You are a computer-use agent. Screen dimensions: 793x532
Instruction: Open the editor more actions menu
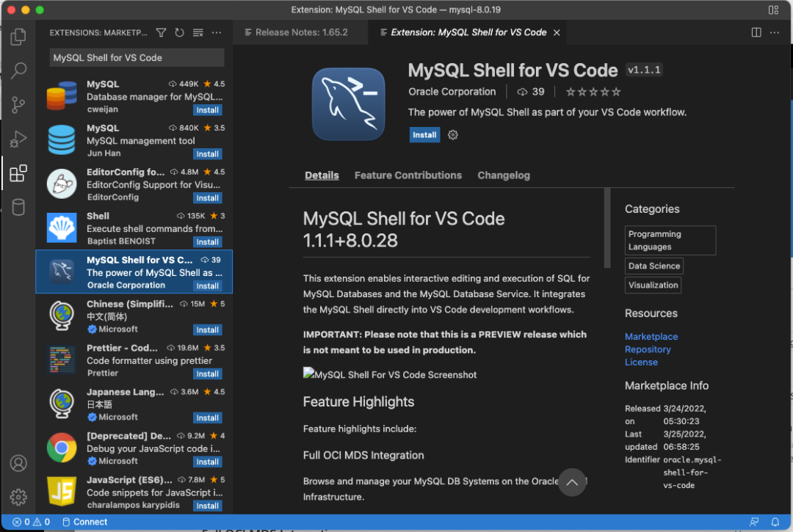click(x=776, y=32)
